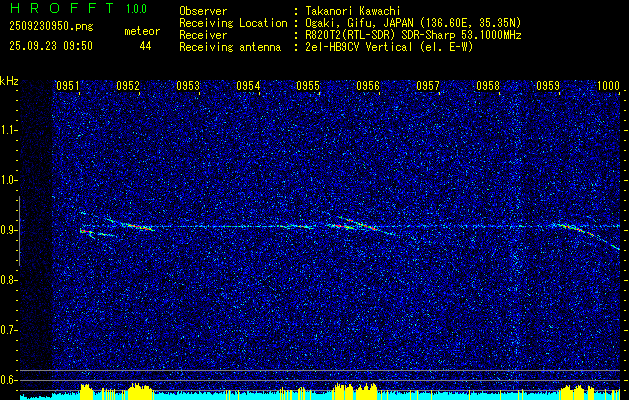The image size is (629, 400).
Task: Click the 0956 time marker
Action: click(x=368, y=86)
